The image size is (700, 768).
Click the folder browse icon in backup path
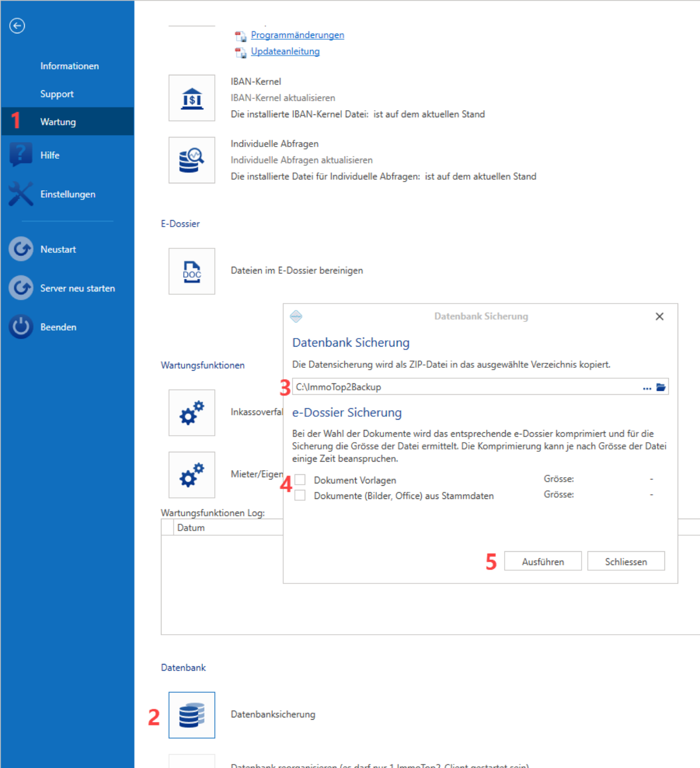pos(661,387)
